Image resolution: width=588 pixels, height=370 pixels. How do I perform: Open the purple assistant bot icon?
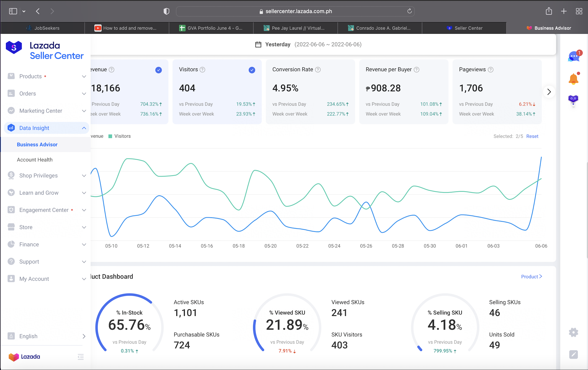(573, 99)
